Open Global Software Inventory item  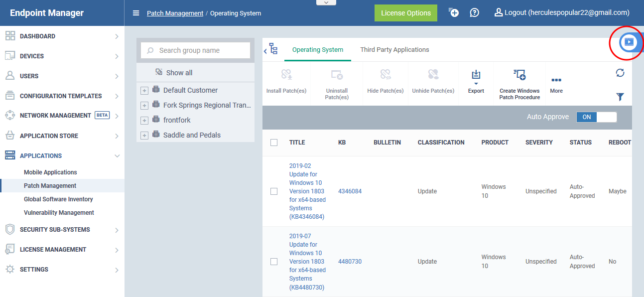(x=58, y=199)
